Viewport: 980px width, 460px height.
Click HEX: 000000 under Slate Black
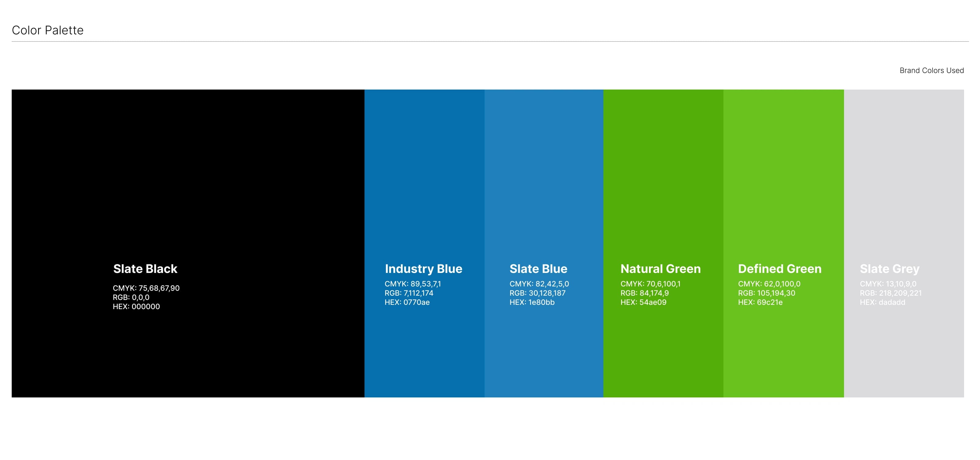[136, 307]
